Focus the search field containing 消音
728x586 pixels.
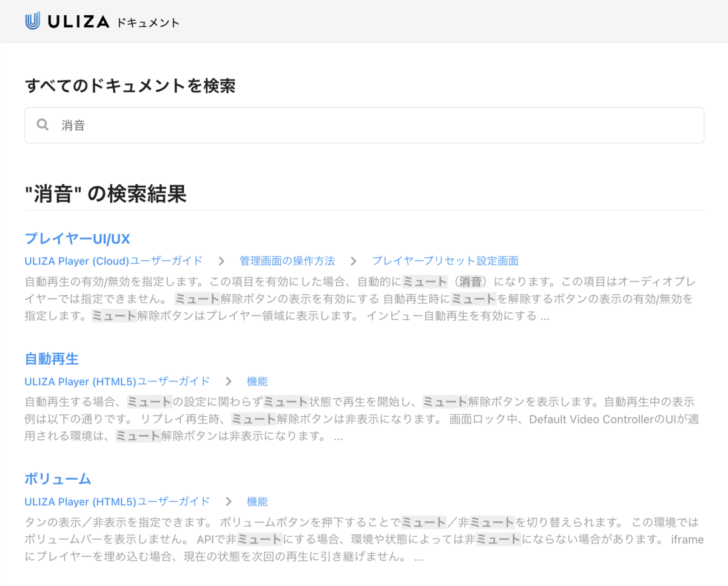[x=364, y=125]
